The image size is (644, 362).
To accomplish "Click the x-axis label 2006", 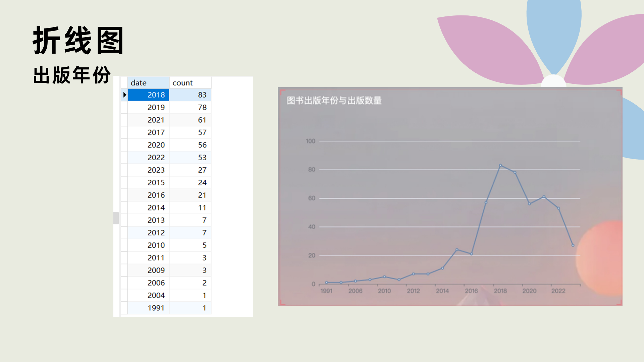I will click(x=356, y=291).
